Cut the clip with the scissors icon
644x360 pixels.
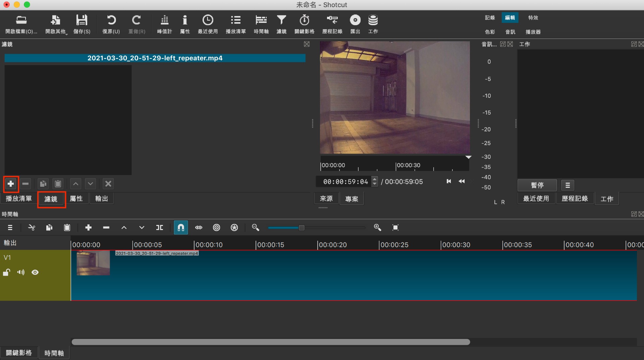[32, 228]
